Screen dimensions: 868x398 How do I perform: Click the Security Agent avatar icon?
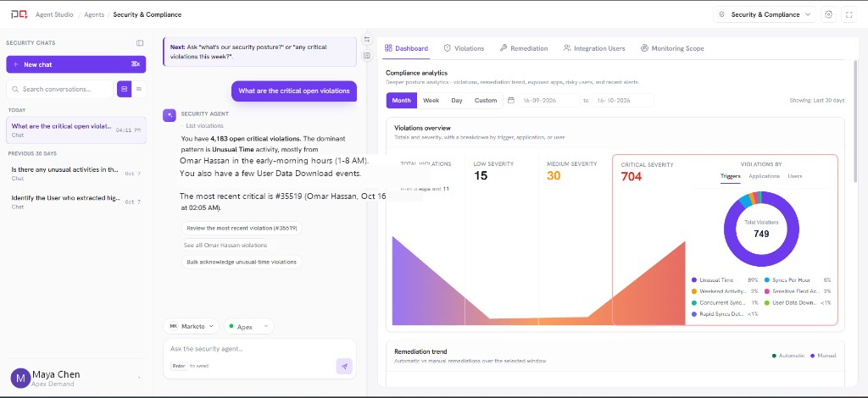170,115
